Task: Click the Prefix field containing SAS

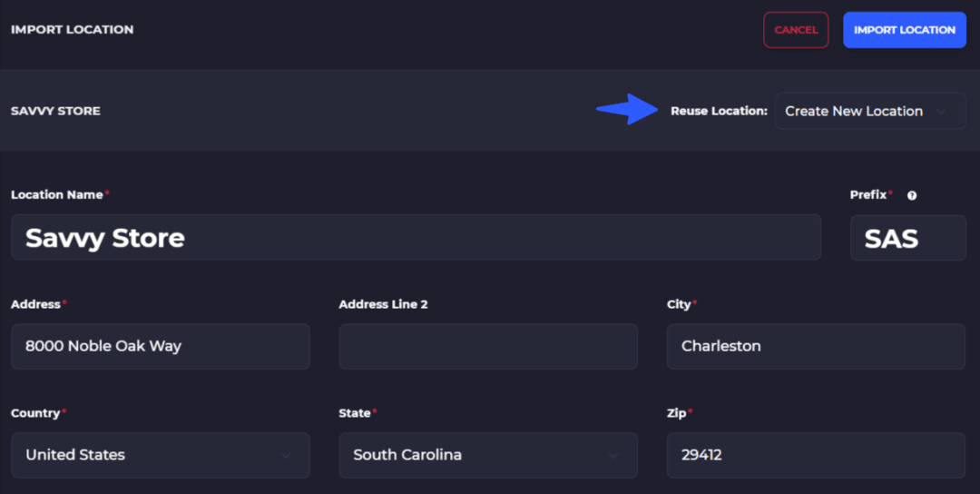Action: point(908,238)
